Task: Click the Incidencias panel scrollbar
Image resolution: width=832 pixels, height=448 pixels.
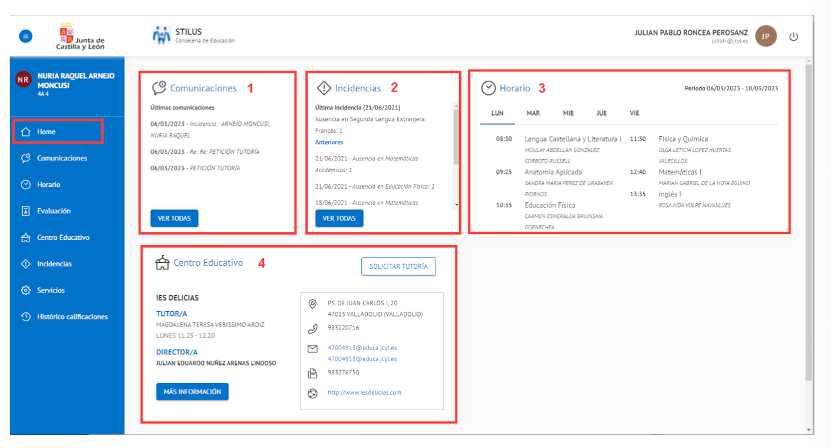Action: coord(457,150)
